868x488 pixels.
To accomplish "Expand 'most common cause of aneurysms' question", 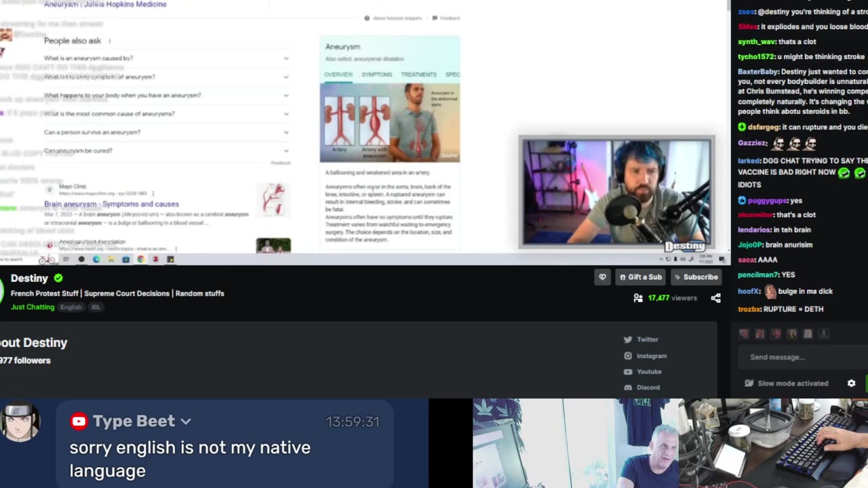I will 167,114.
